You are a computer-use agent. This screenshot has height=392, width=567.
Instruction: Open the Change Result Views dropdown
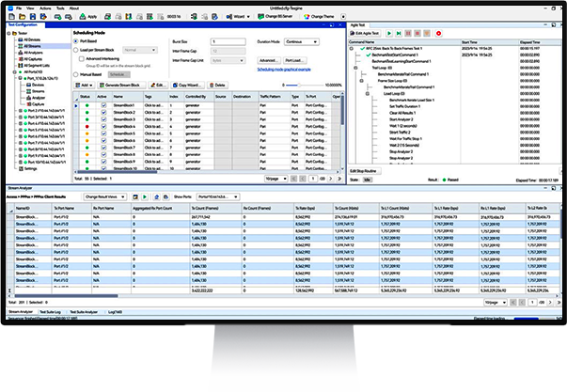tap(106, 196)
